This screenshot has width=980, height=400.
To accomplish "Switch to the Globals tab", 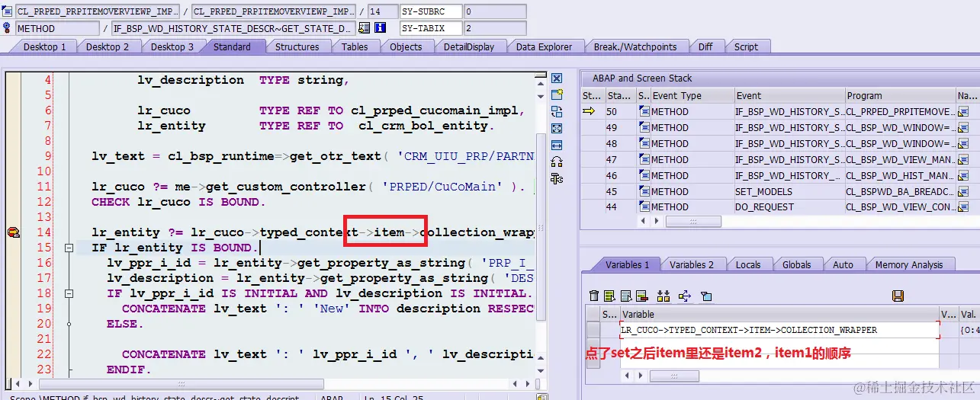I will [796, 264].
